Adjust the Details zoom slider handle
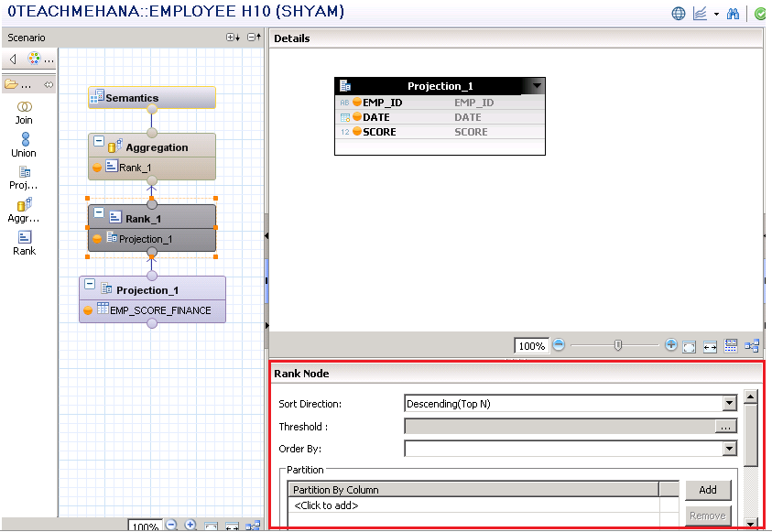The width and height of the screenshot is (772, 532). pyautogui.click(x=618, y=345)
